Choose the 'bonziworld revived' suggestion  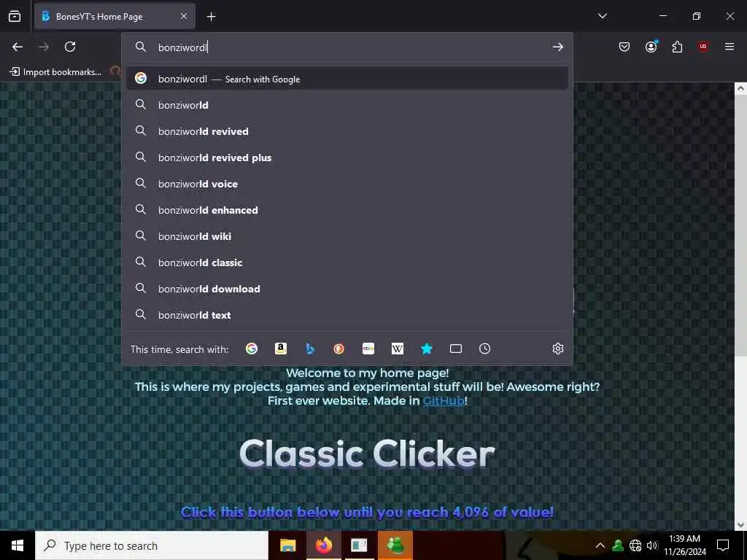pos(347,131)
